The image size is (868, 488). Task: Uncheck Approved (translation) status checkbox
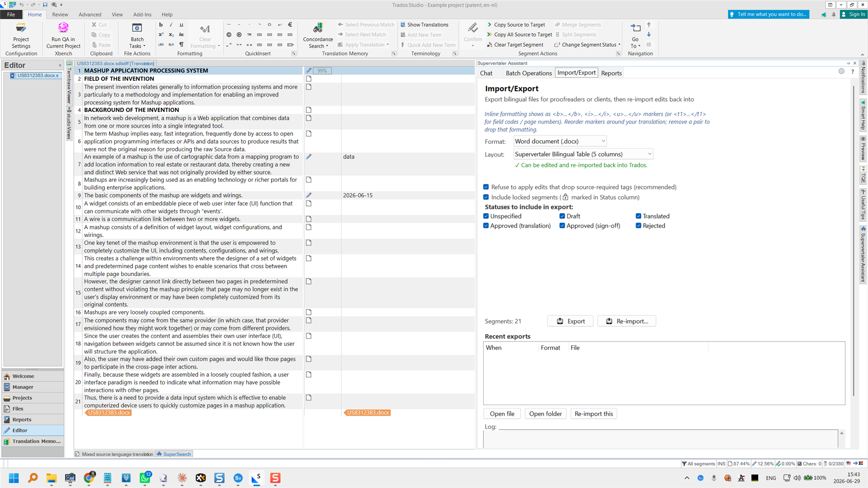click(486, 226)
